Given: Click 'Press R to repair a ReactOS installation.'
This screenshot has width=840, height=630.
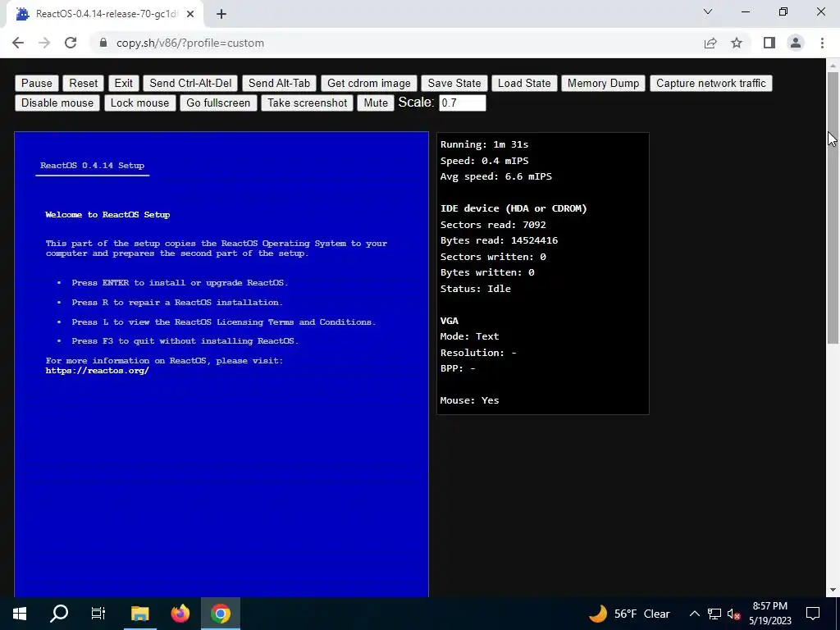Looking at the screenshot, I should pyautogui.click(x=177, y=303).
